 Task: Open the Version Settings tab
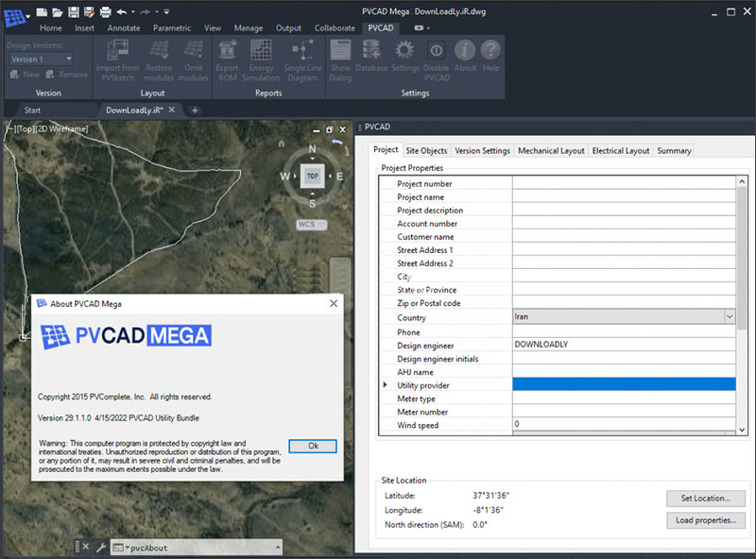coord(482,151)
